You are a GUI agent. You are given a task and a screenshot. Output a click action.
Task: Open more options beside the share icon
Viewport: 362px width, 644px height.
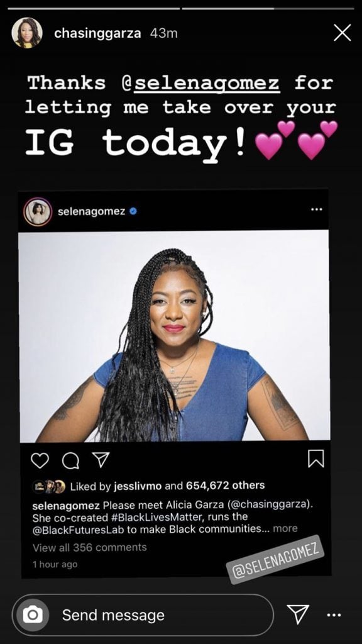pyautogui.click(x=334, y=615)
